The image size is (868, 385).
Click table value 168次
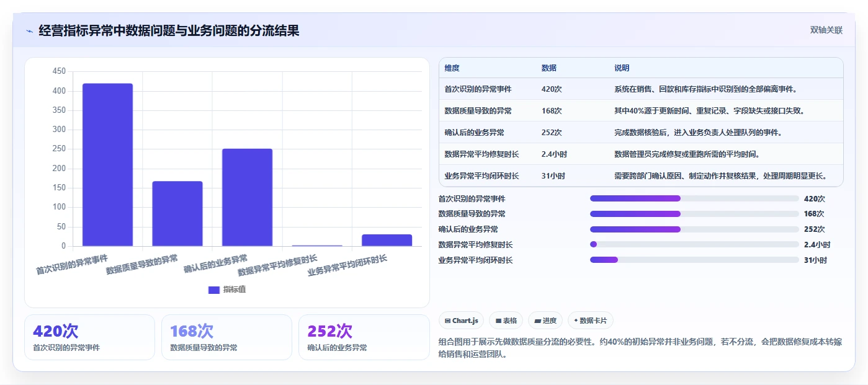tap(552, 111)
